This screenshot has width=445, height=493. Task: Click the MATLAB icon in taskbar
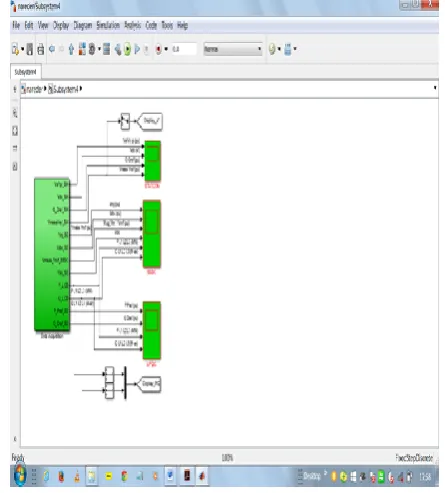(x=202, y=476)
